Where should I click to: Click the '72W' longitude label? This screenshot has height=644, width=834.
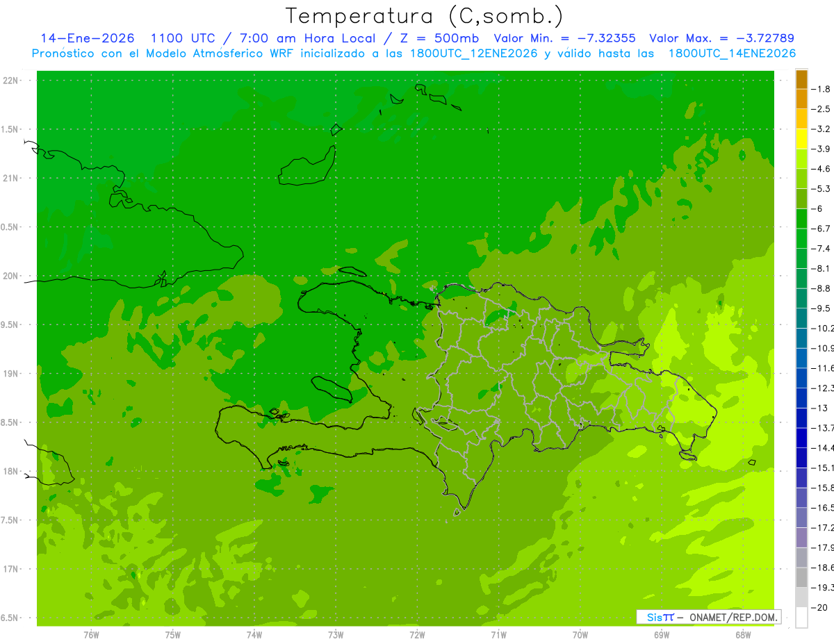point(417,635)
